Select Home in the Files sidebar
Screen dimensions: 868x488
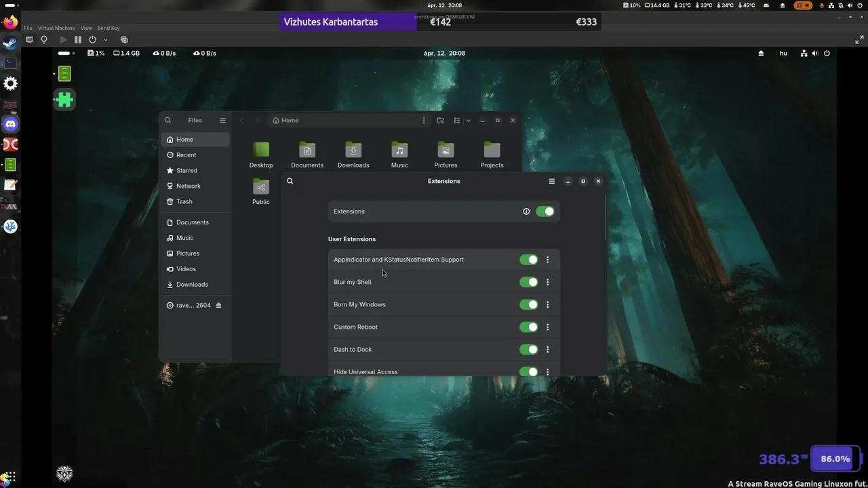click(x=195, y=140)
